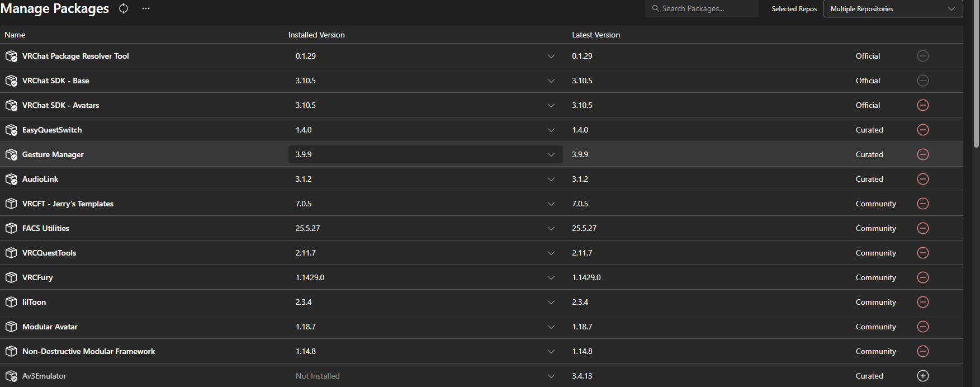980x387 pixels.
Task: Click the Latest Version column header
Action: click(596, 35)
